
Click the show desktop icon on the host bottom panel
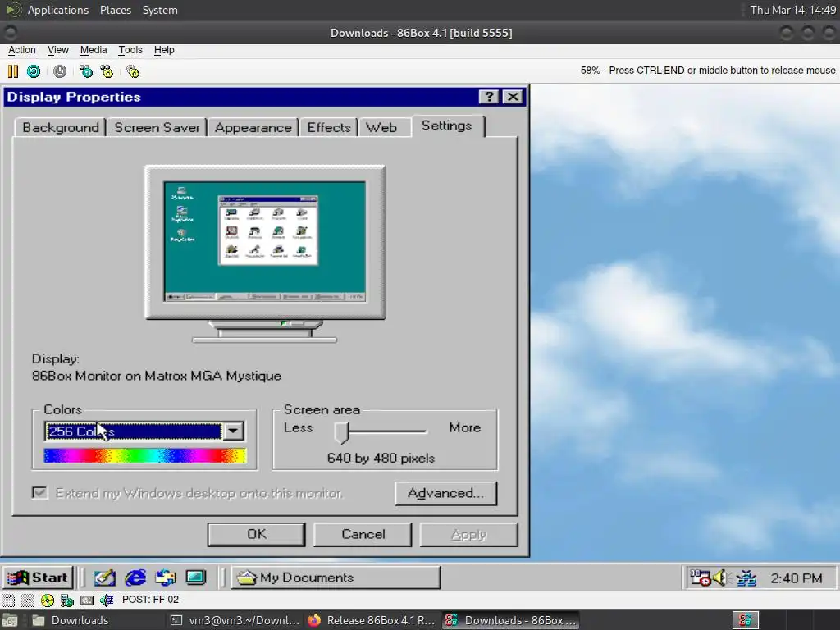pos(10,620)
